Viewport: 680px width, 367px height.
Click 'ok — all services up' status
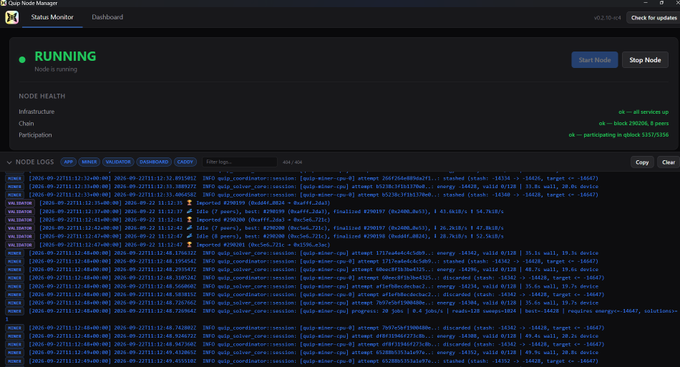coord(644,112)
